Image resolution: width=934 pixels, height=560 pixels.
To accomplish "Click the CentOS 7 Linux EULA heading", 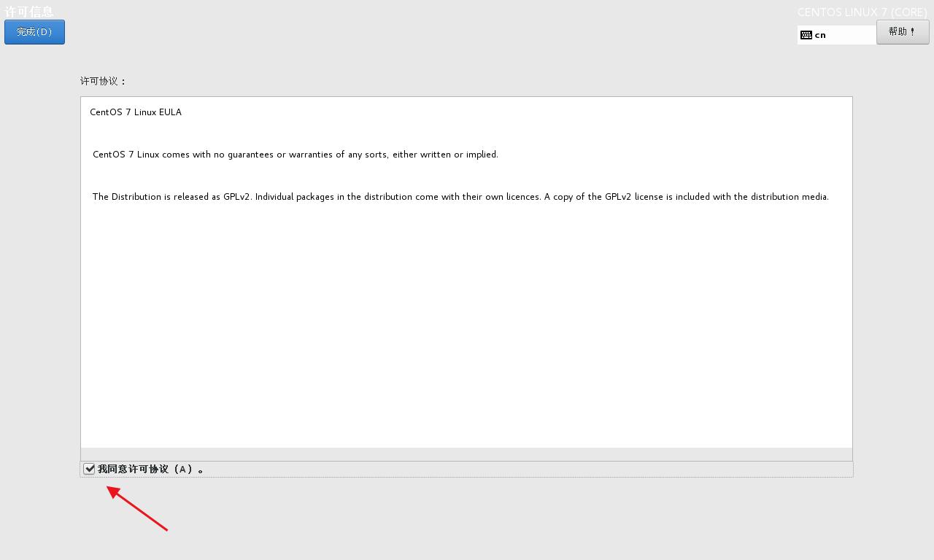I will (x=136, y=112).
